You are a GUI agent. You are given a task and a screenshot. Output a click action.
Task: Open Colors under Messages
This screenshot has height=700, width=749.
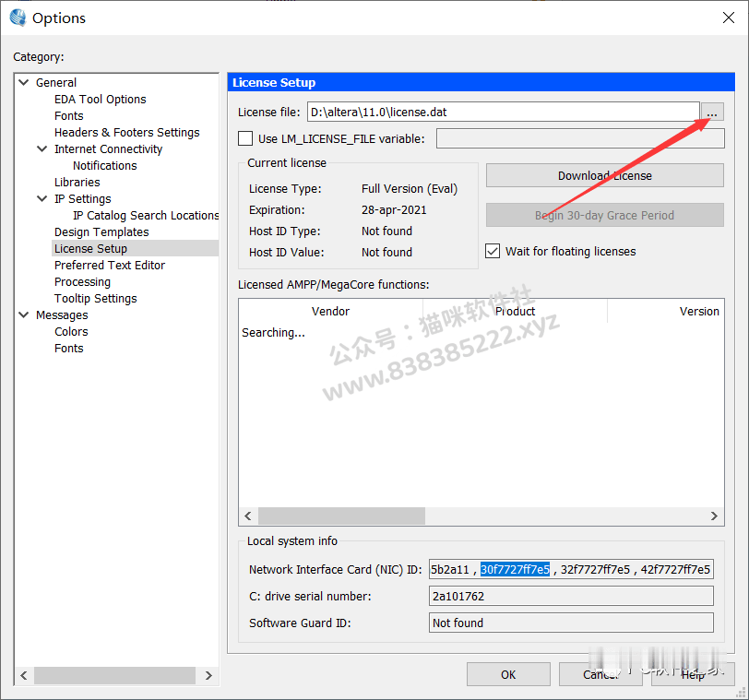point(71,331)
